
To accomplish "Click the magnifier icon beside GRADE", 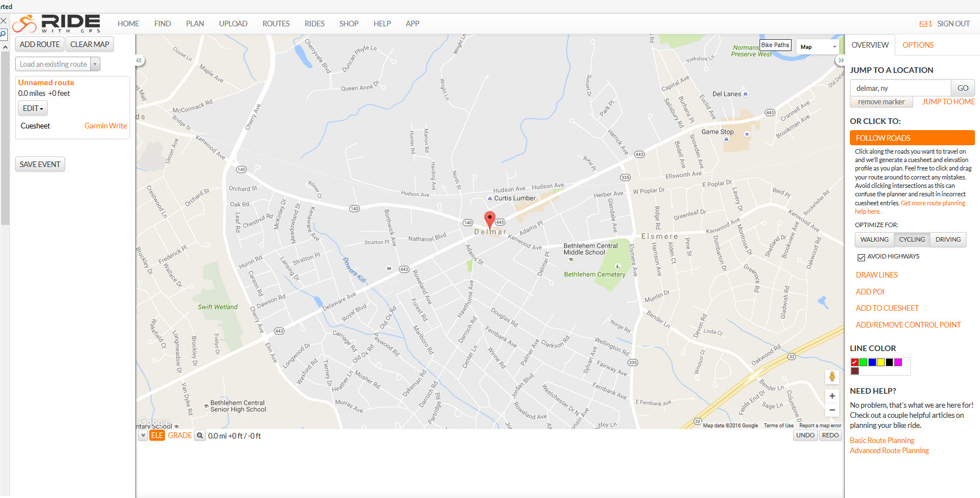I will [200, 436].
